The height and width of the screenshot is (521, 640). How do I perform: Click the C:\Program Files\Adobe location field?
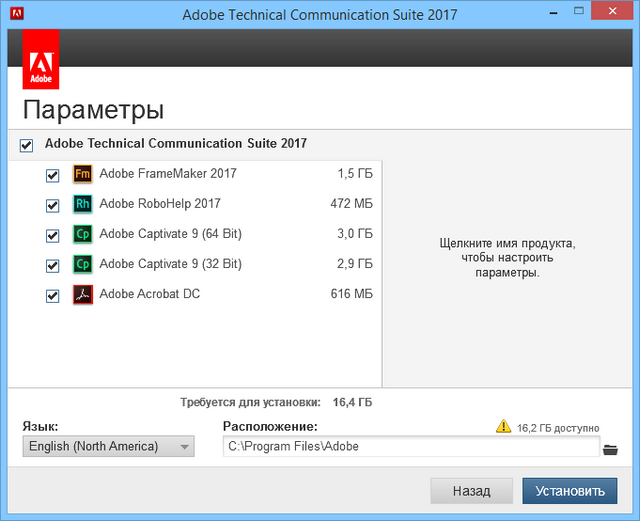click(x=410, y=447)
